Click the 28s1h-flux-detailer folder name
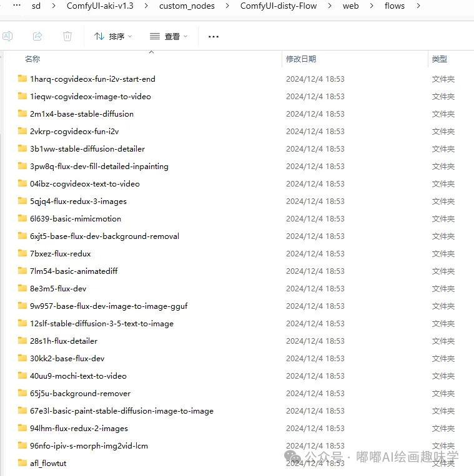The image size is (474, 476). click(64, 341)
